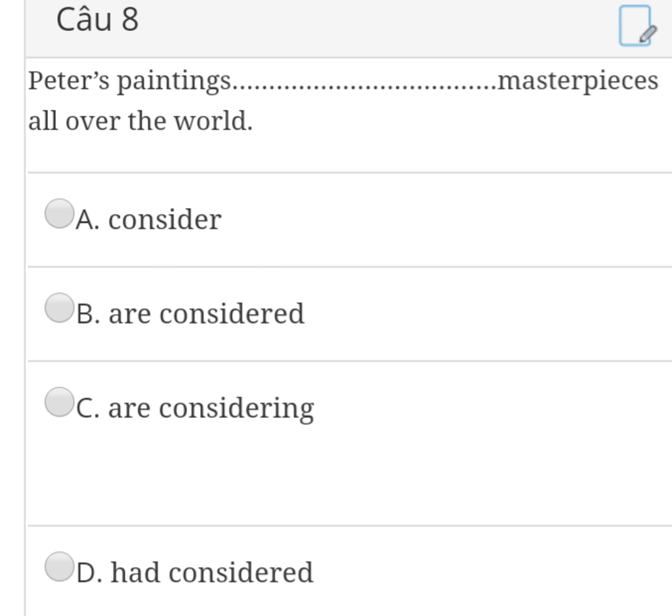
Task: Pick the answer text 'B. are considered'
Action: 190,314
